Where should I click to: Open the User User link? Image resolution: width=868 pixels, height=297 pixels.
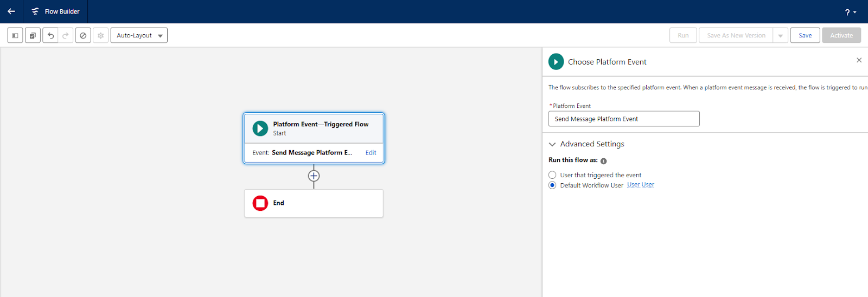pos(640,185)
